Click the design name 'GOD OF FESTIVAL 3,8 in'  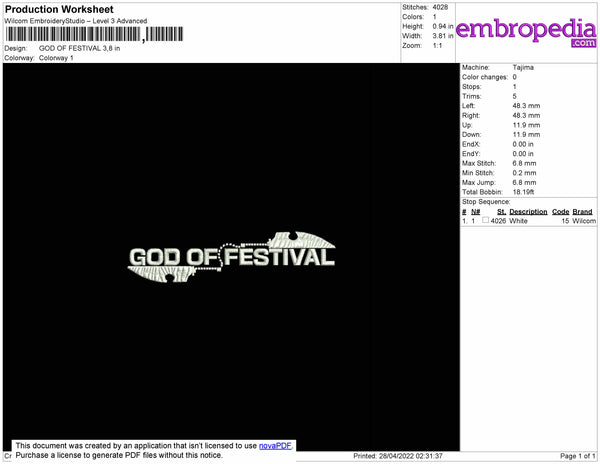pos(80,48)
